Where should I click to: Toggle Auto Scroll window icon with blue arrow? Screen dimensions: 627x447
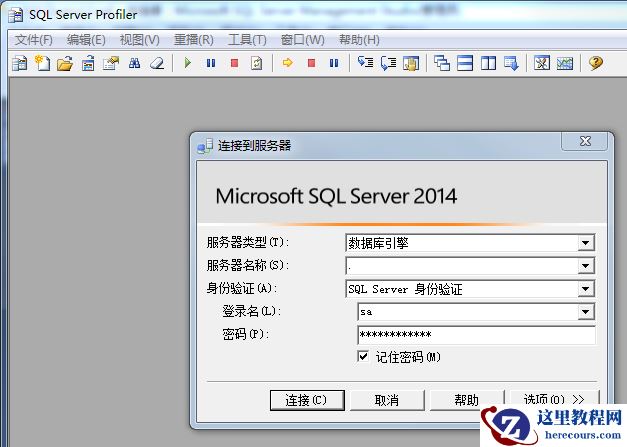point(511,63)
